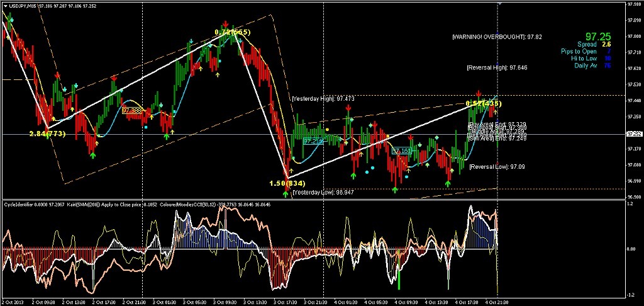Select the 0.72(565) wave label

pyautogui.click(x=233, y=31)
